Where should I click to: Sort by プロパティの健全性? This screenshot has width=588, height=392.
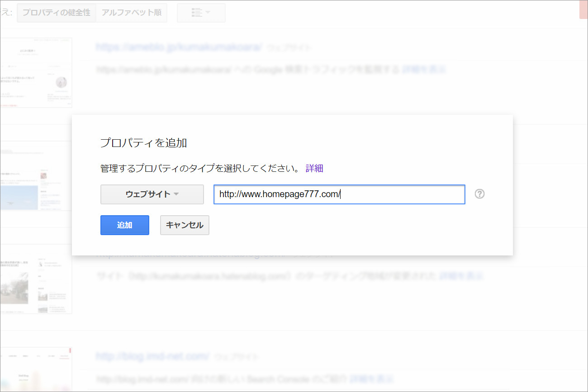(x=57, y=13)
